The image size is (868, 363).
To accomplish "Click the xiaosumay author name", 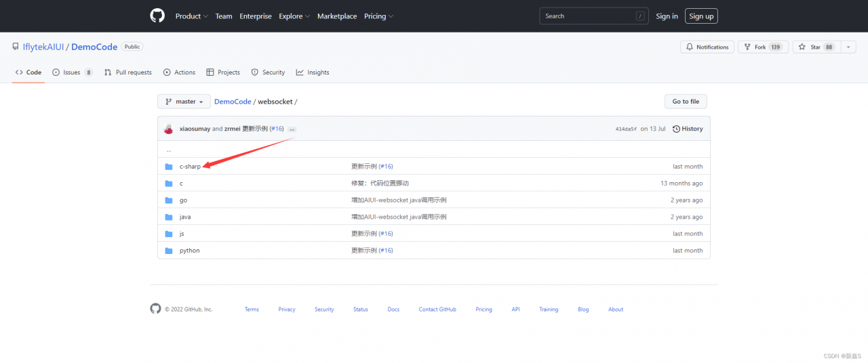I will coord(195,129).
